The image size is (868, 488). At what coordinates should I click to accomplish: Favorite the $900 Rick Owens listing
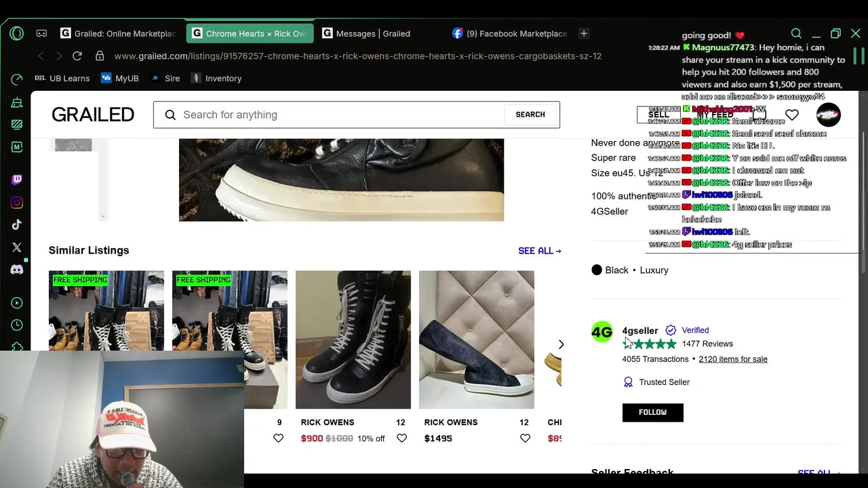tap(401, 439)
